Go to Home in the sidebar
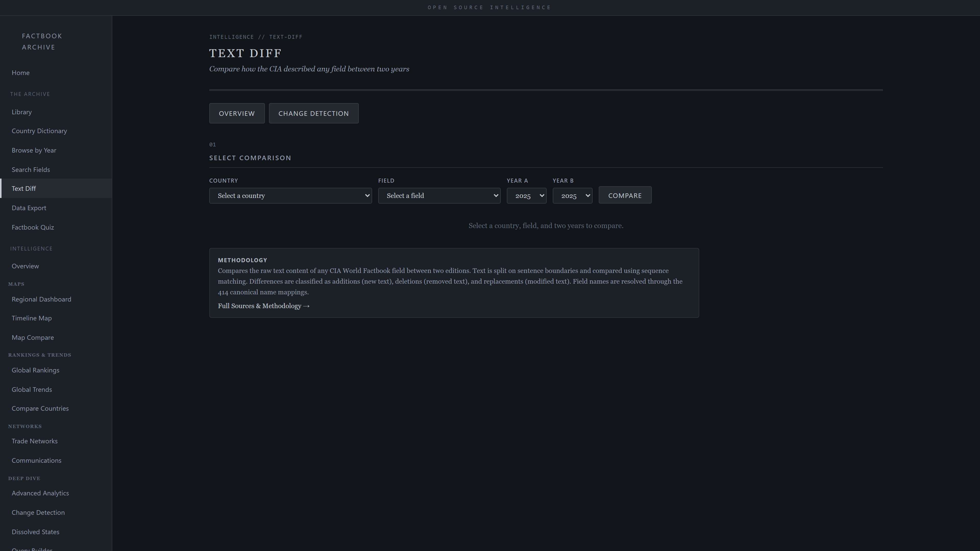 (x=20, y=73)
